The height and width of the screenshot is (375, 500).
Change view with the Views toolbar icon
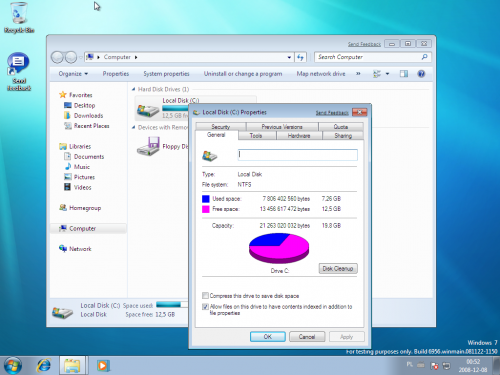377,74
